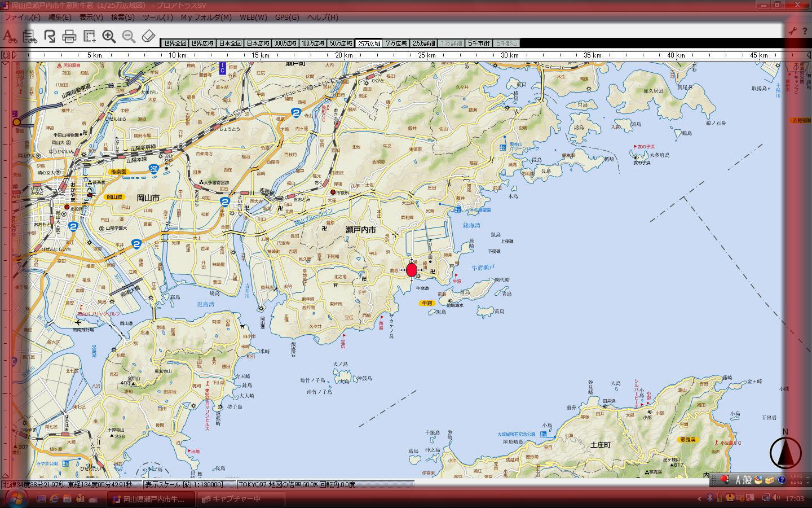This screenshot has width=812, height=508.
Task: Expand the Myフォルダ(M) menu
Action: coord(206,17)
